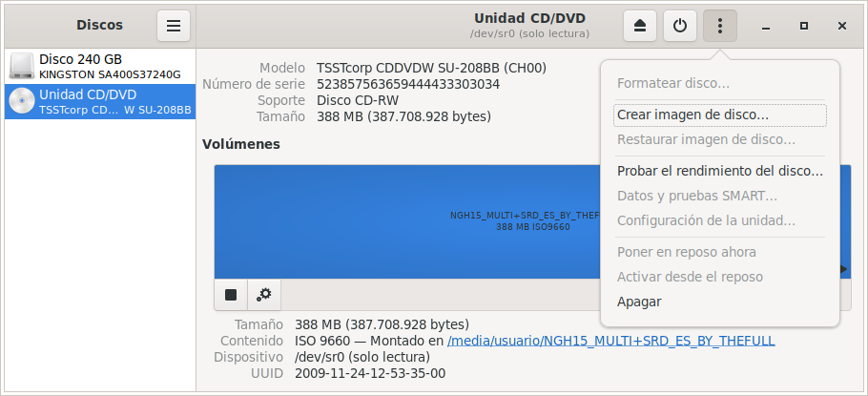The height and width of the screenshot is (396, 868).
Task: Open the volume's additional options gear
Action: [x=264, y=295]
